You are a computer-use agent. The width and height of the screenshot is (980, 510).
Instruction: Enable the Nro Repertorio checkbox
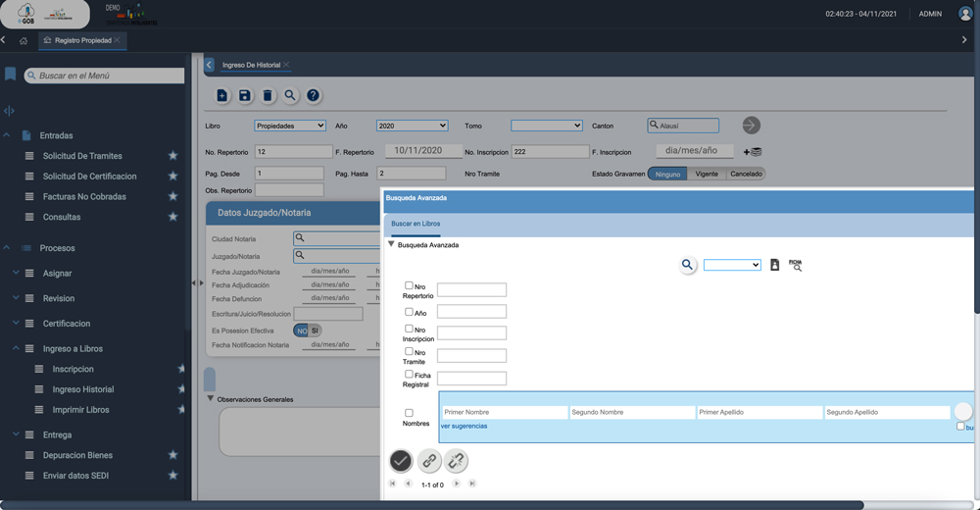(410, 285)
